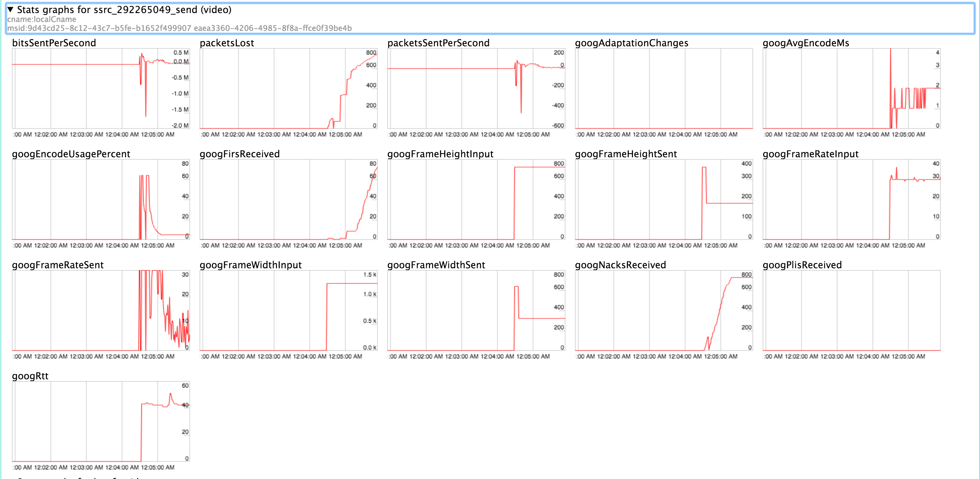Click the googFrameHeightInput graph
This screenshot has height=479, width=980.
point(476,199)
